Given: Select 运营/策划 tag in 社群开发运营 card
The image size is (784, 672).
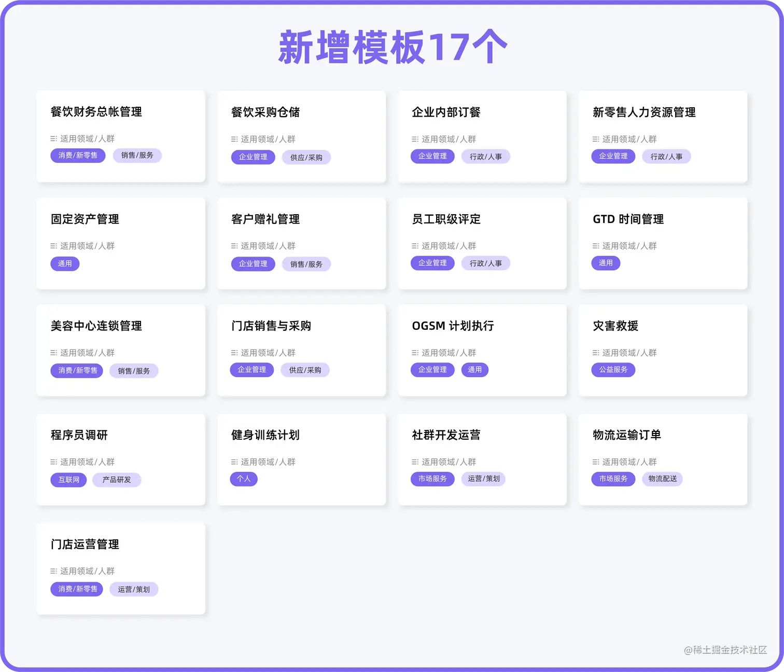Looking at the screenshot, I should click(x=484, y=479).
